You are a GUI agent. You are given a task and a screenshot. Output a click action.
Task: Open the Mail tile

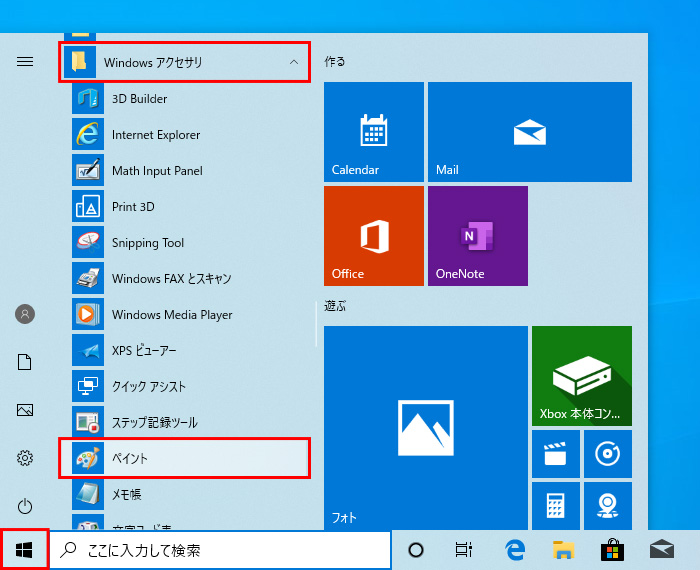[529, 132]
